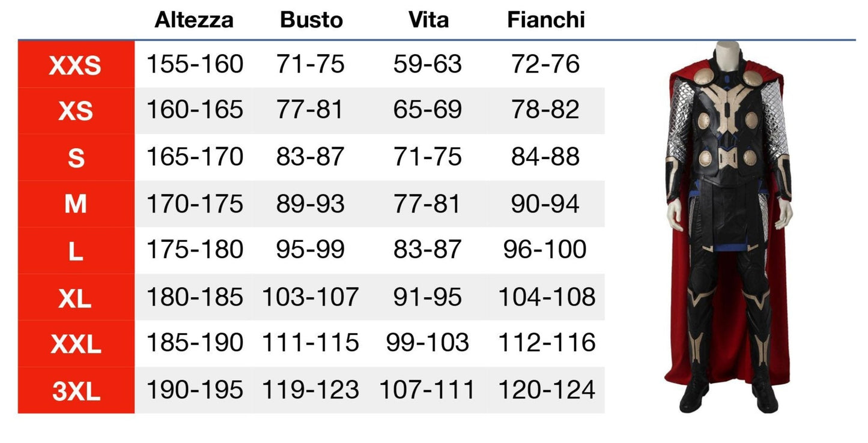Image resolution: width=868 pixels, height=443 pixels.
Task: Select the Busto column header
Action: 311,20
